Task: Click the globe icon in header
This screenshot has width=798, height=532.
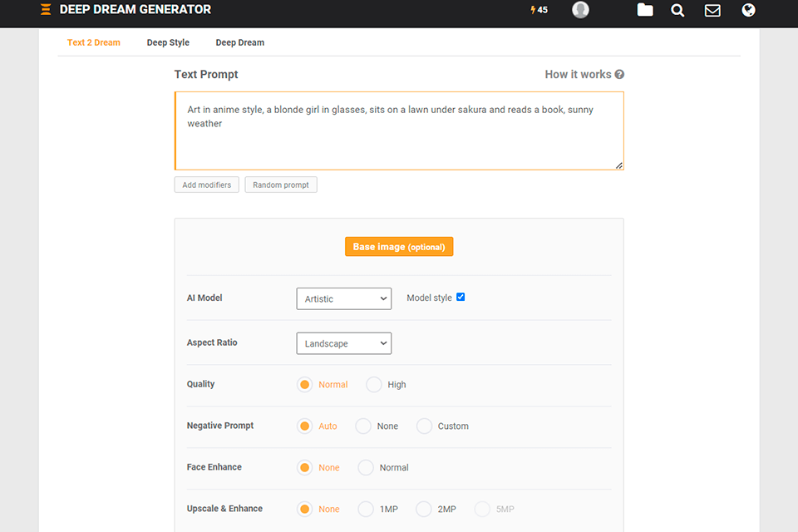Action: pos(748,10)
